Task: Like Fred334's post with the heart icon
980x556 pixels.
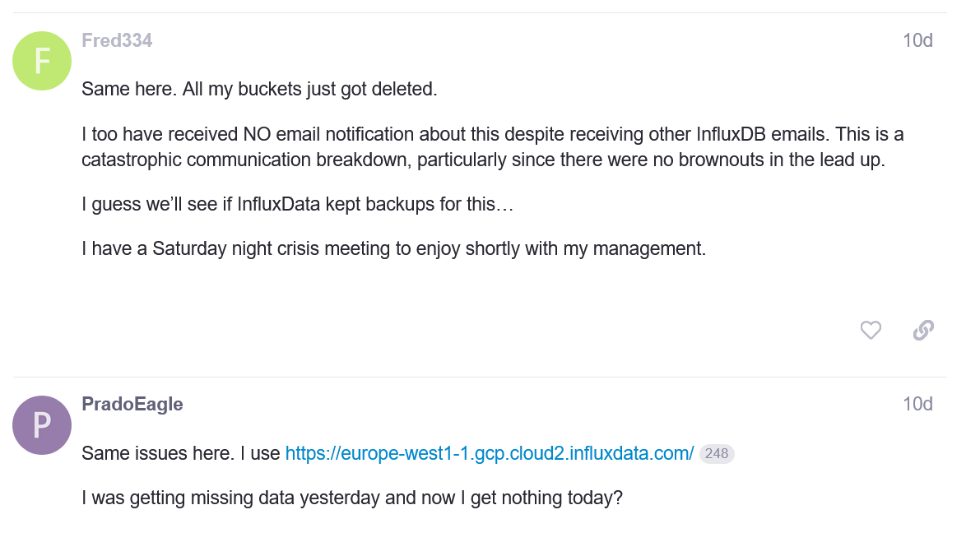Action: point(871,331)
